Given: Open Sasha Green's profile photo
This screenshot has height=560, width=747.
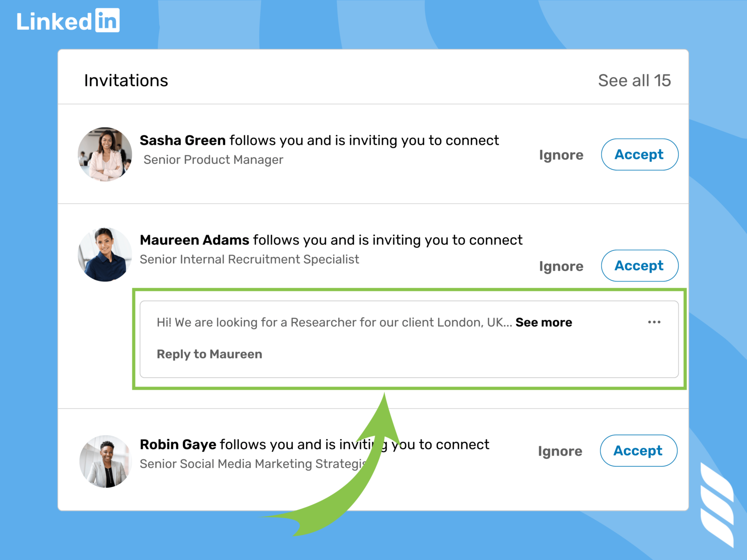Looking at the screenshot, I should tap(104, 154).
